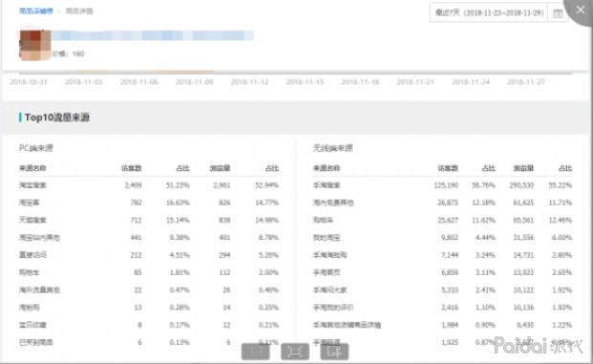Click the PC share value 15.14%
593x364 pixels.
[178, 220]
